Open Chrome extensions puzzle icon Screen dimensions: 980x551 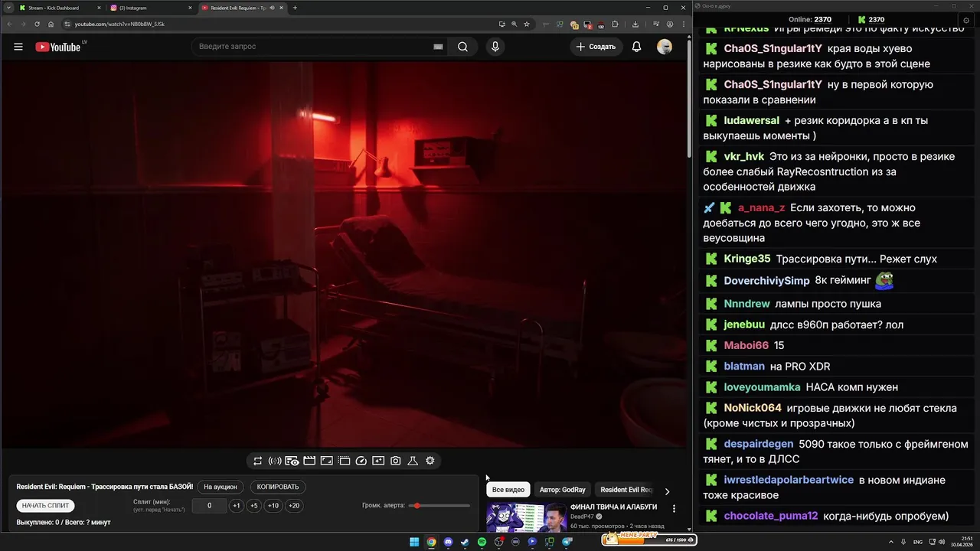pos(615,24)
